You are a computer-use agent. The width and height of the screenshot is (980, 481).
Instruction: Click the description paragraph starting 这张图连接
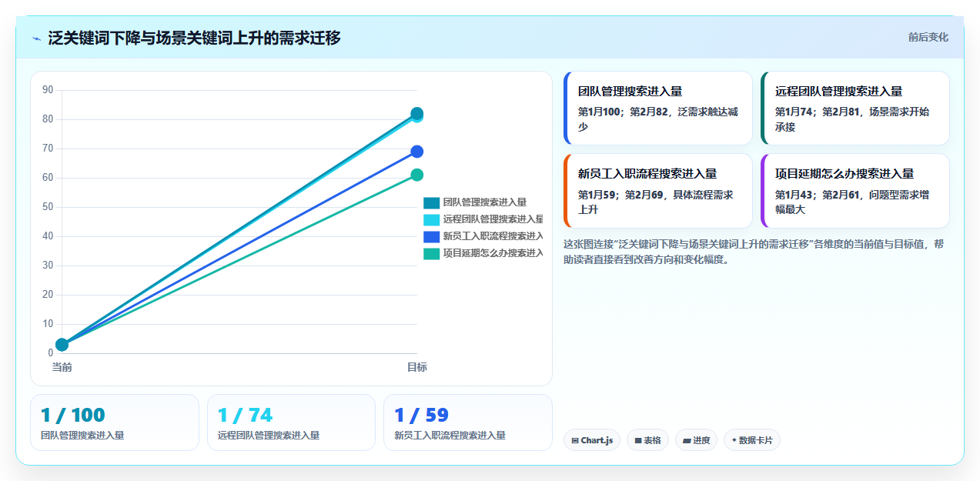point(754,252)
